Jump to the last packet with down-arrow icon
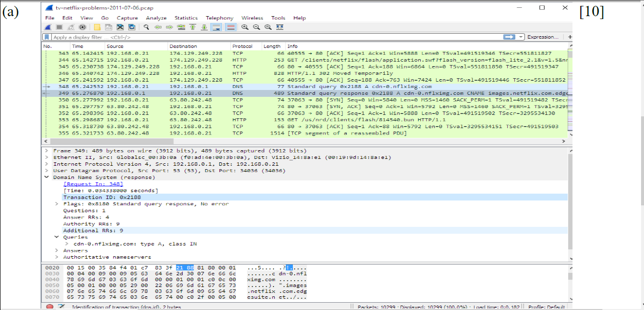The width and height of the screenshot is (644, 310). tap(204, 27)
